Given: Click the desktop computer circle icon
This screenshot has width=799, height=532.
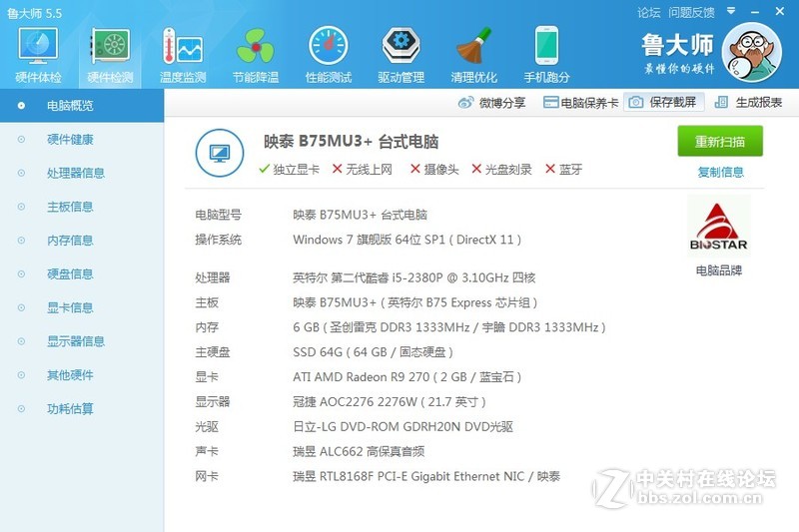Looking at the screenshot, I should point(220,153).
